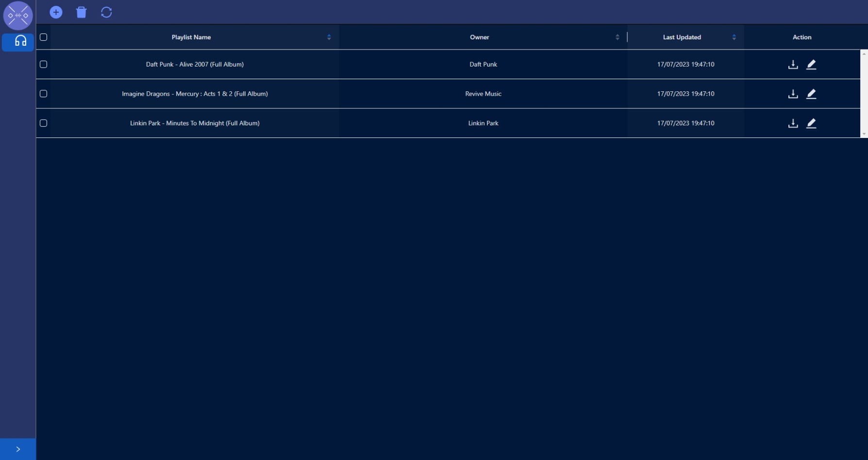This screenshot has width=868, height=460.
Task: Sort by Last Updated arrows
Action: (x=734, y=37)
